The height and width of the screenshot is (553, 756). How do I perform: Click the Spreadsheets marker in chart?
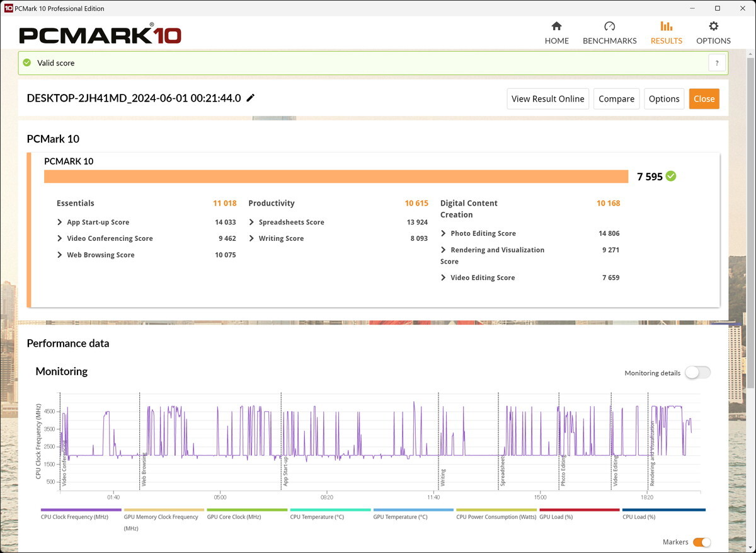point(503,470)
